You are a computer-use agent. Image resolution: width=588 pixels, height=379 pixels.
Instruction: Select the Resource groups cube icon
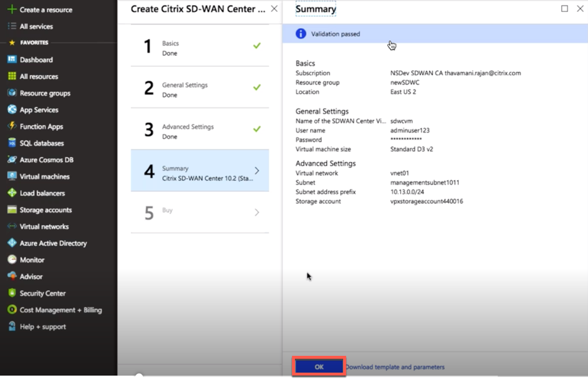pos(12,93)
